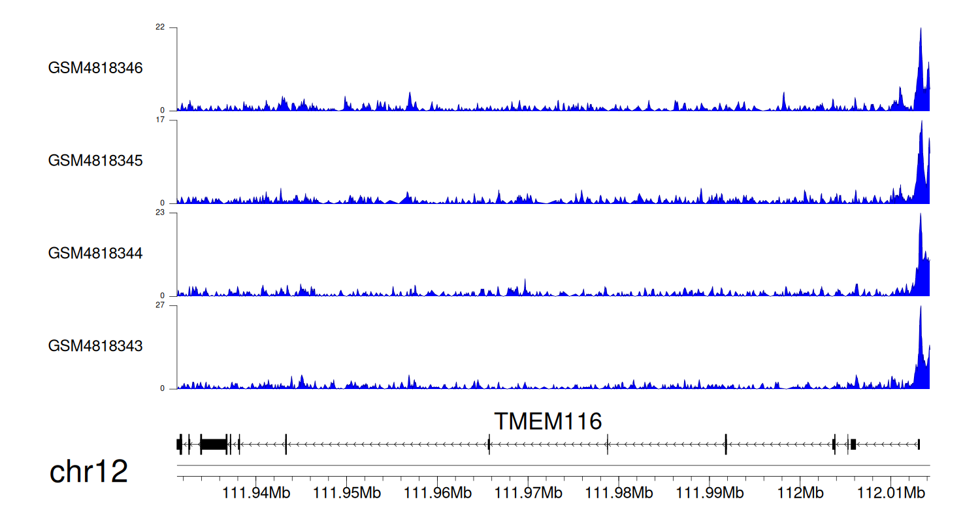Select the 111.96Mb coordinate label

pos(438,492)
